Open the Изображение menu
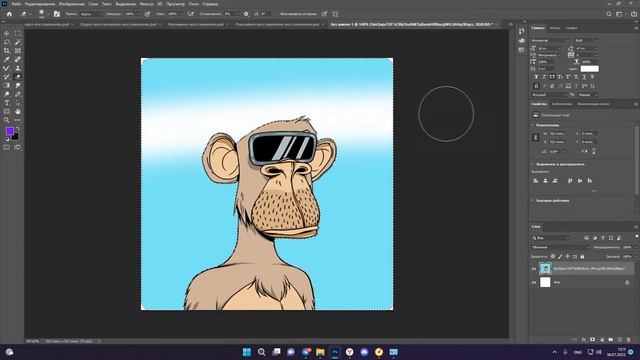The image size is (640, 360). click(x=71, y=4)
